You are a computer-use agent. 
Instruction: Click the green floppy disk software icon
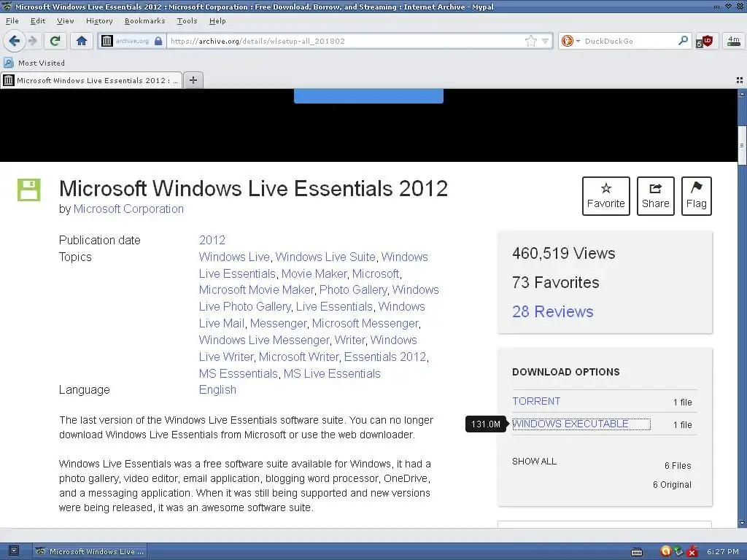[29, 190]
